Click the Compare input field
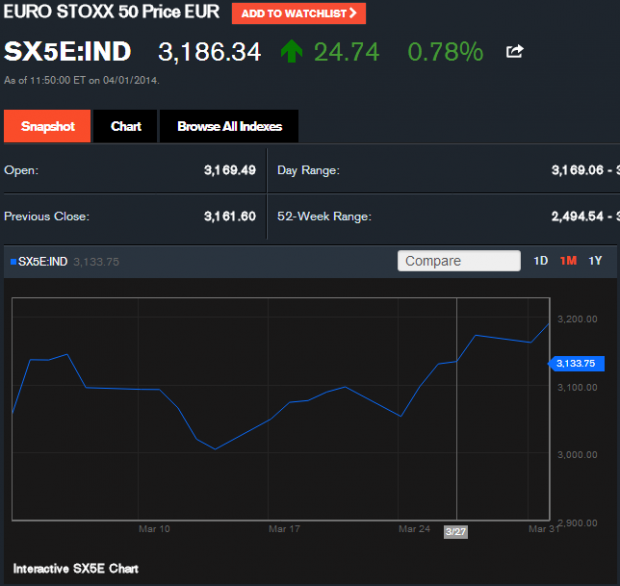Viewport: 620px width, 586px height. (x=459, y=261)
